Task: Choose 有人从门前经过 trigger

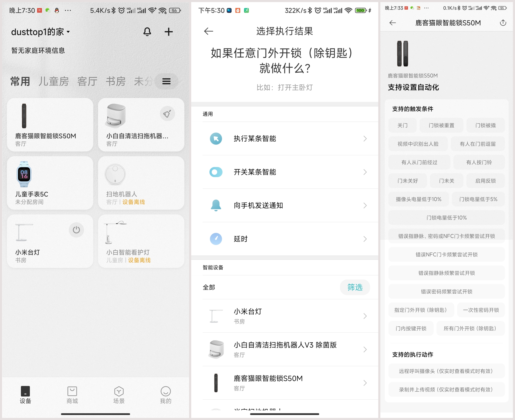Action: (x=419, y=162)
